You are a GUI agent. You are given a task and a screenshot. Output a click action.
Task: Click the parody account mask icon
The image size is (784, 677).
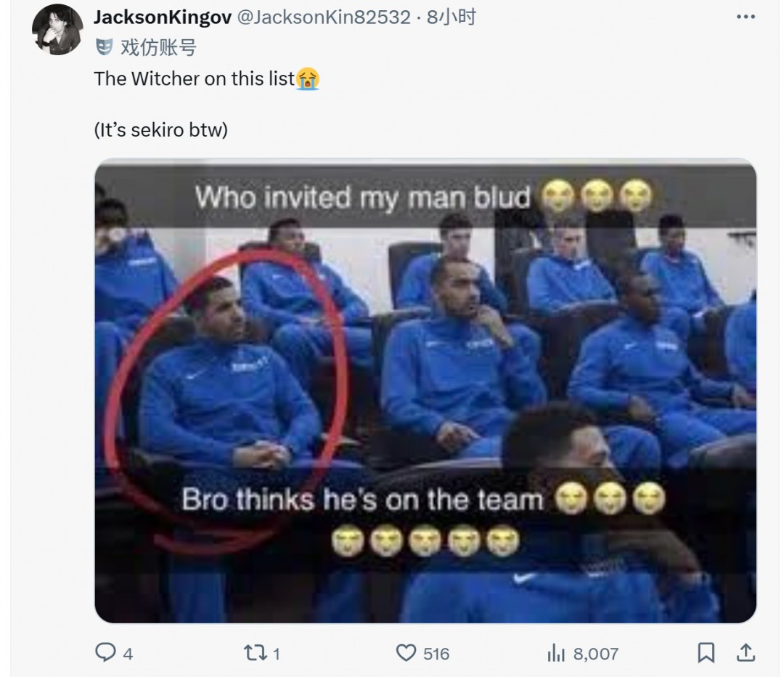104,47
